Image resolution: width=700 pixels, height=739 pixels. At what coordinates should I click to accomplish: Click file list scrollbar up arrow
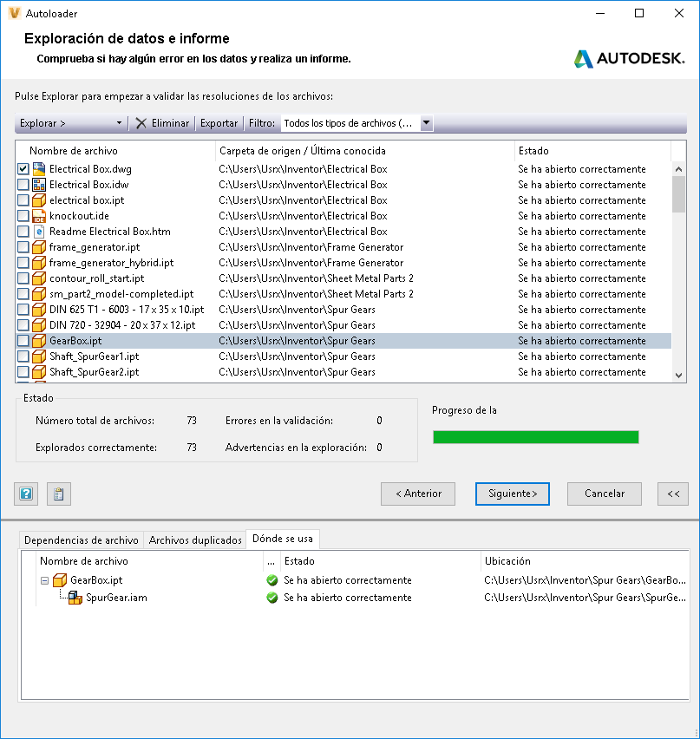pos(679,169)
